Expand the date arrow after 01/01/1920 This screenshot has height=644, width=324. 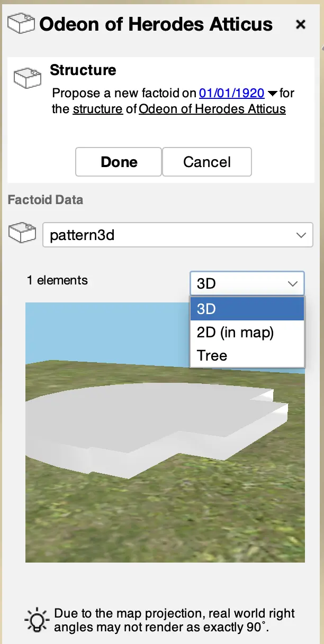(272, 94)
